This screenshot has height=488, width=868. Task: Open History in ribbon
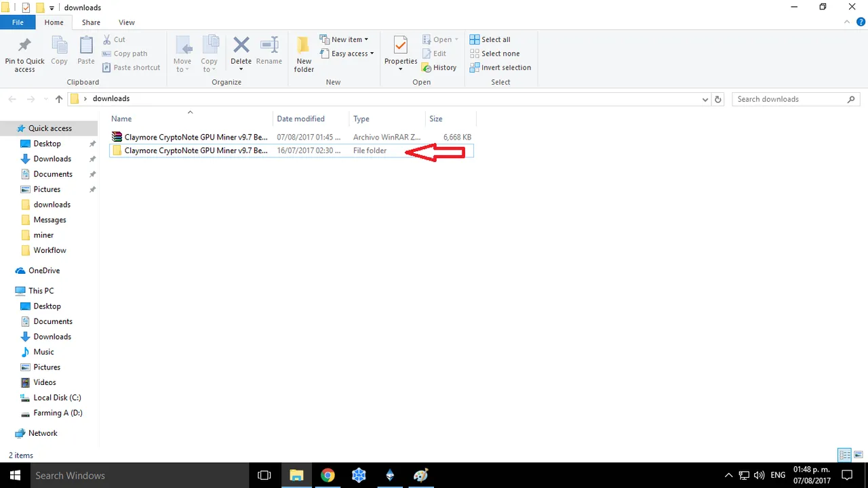(x=439, y=67)
